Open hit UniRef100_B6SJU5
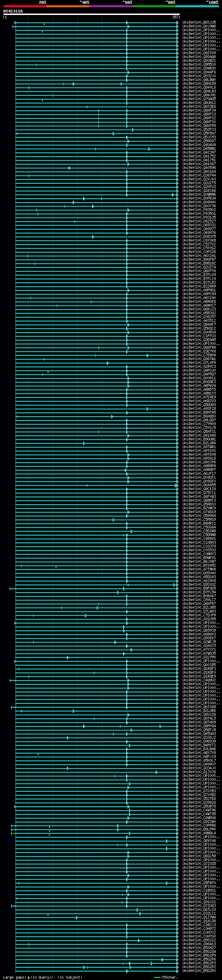 pos(199,23)
